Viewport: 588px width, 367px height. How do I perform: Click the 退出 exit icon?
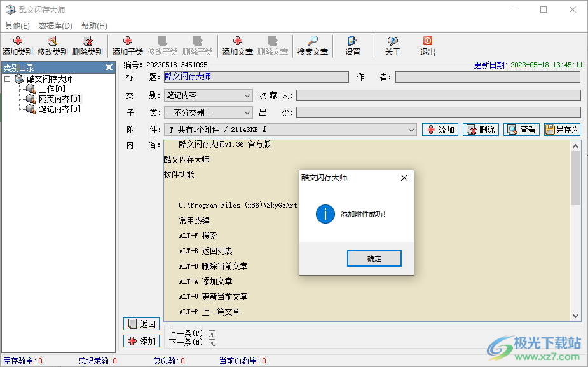(428, 46)
